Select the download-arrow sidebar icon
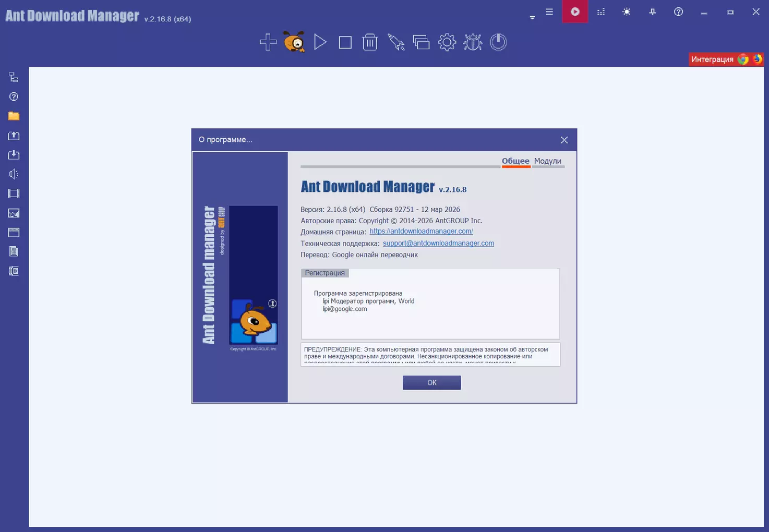769x532 pixels. click(14, 155)
